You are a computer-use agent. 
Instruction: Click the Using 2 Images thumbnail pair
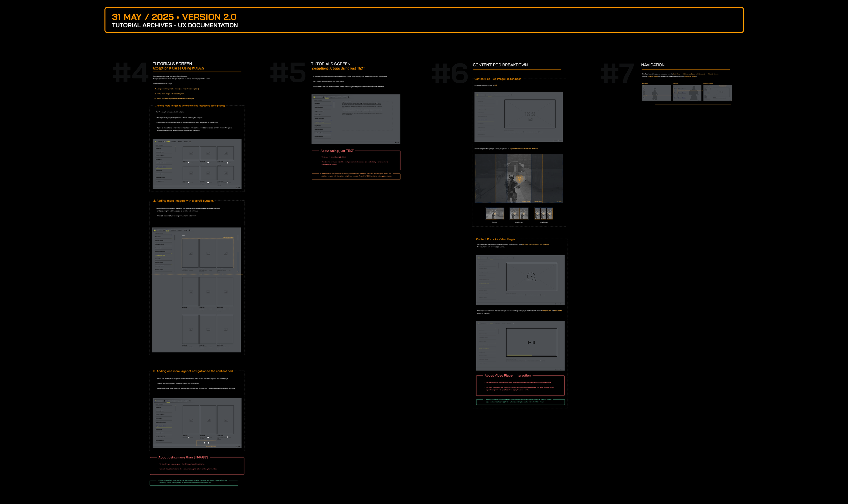coord(519,214)
